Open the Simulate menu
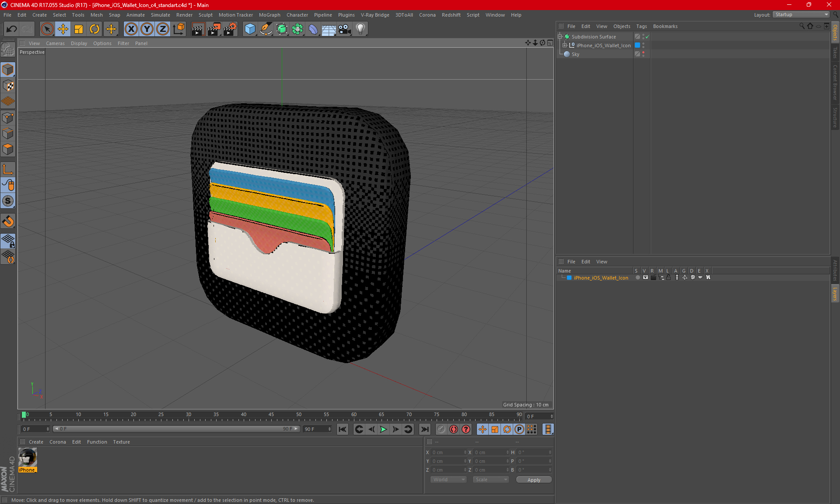This screenshot has width=840, height=504. point(161,15)
